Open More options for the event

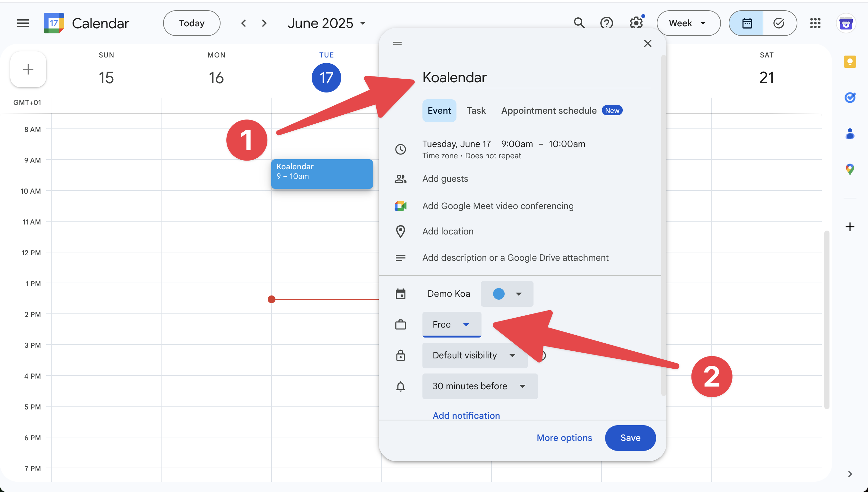point(564,438)
